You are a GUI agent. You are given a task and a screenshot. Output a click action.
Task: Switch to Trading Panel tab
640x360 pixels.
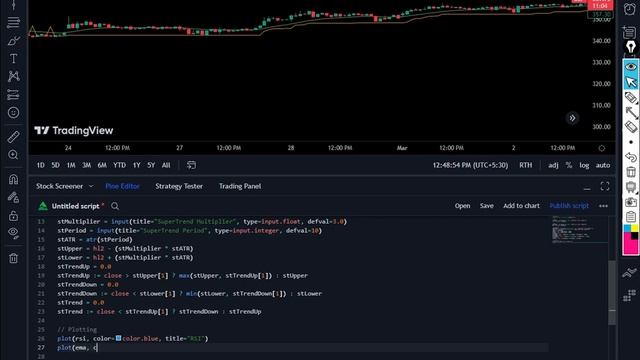coord(240,186)
